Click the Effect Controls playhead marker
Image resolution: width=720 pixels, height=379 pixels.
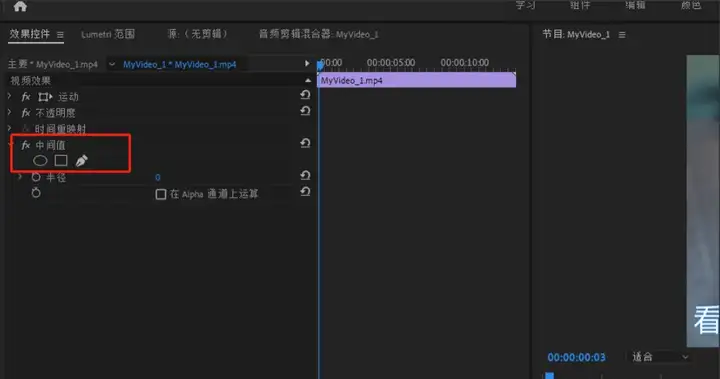(x=320, y=65)
